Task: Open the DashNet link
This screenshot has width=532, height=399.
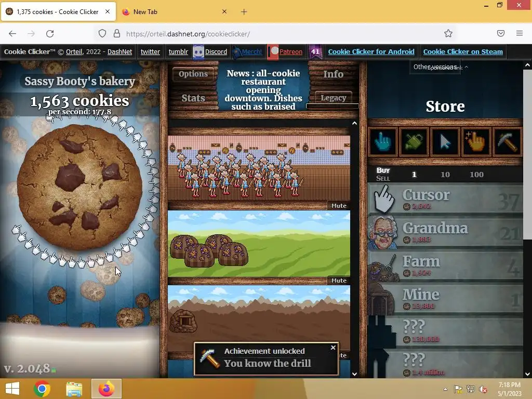Action: (120, 51)
